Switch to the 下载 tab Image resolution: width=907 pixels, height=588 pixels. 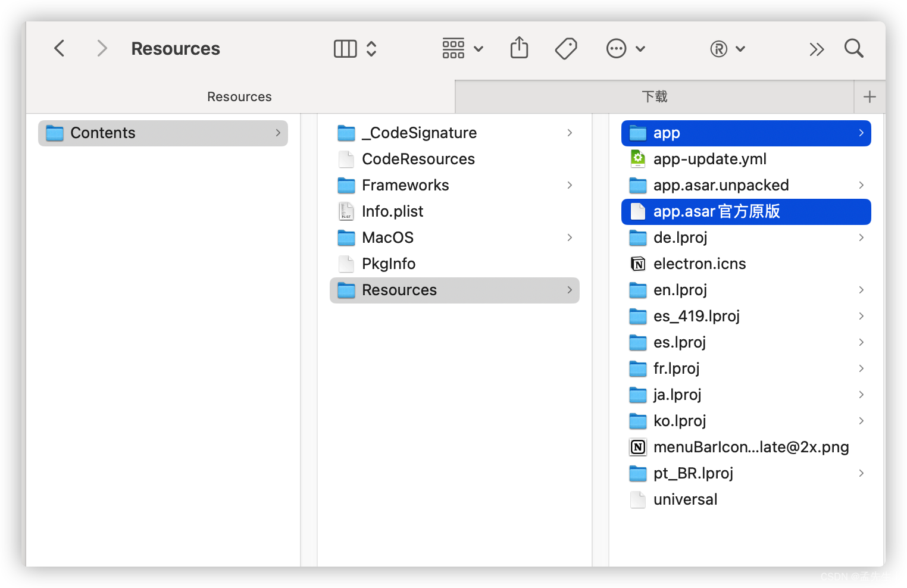(654, 96)
